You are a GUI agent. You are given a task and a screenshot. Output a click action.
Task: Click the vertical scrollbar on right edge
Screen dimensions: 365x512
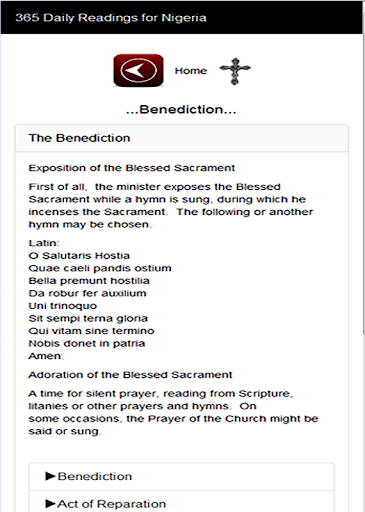(x=364, y=183)
